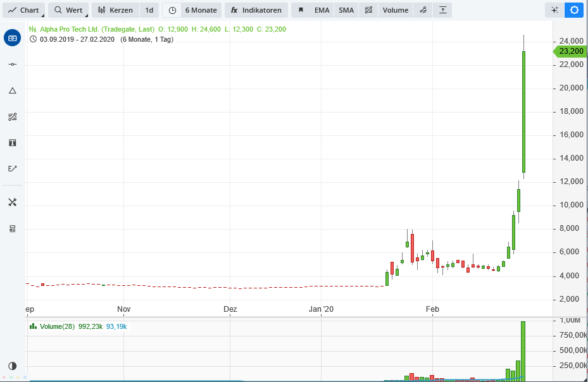Image resolution: width=588 pixels, height=382 pixels.
Task: Open the 1d interval selector
Action: coord(149,10)
